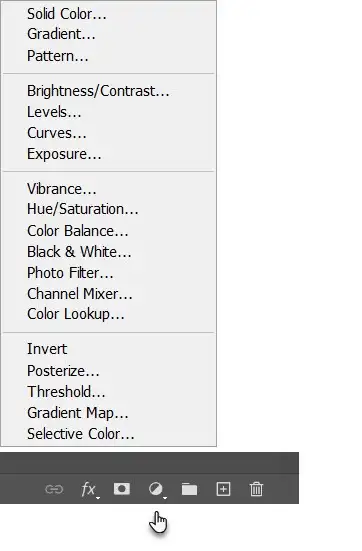Create a new group folder
The image size is (362, 551).
pyautogui.click(x=189, y=489)
